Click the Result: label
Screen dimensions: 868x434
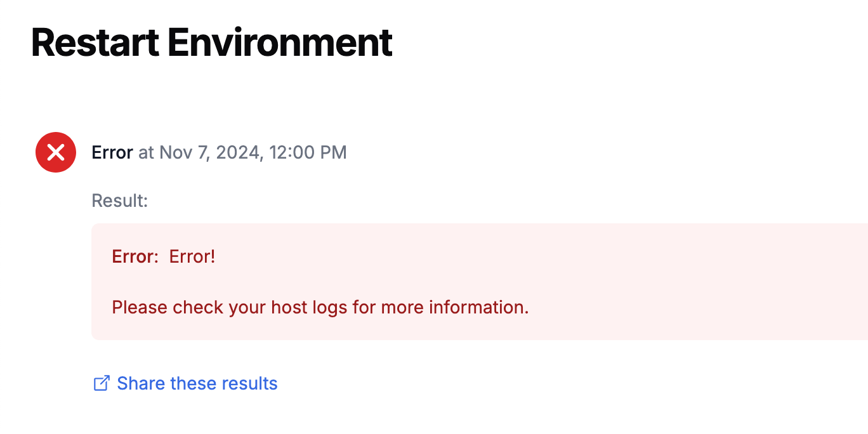point(119,201)
